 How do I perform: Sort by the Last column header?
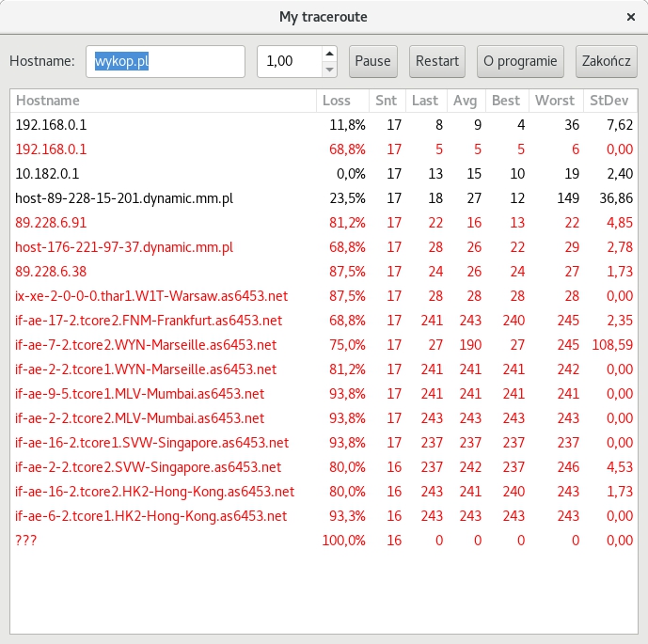pyautogui.click(x=424, y=101)
